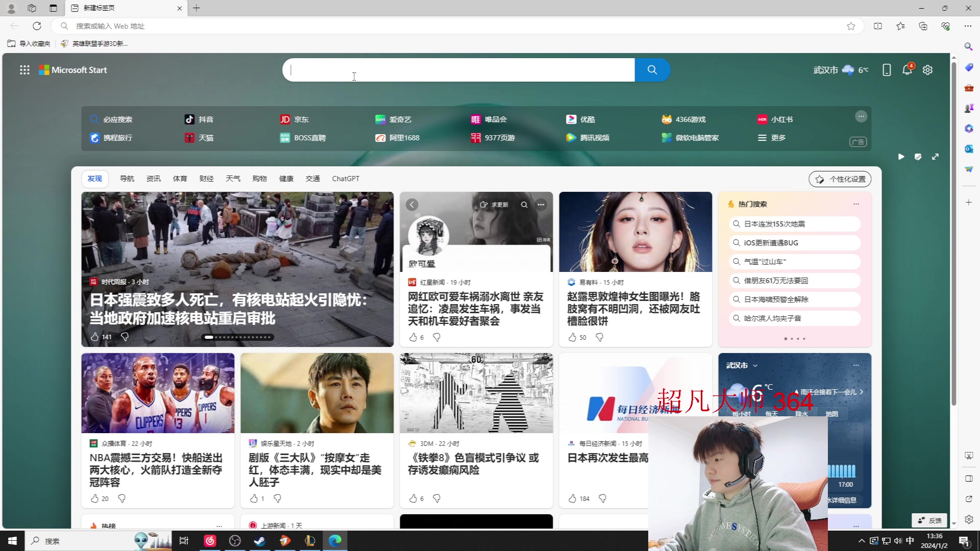Open page settings gear icon
This screenshot has width=980, height=551.
[x=928, y=70]
